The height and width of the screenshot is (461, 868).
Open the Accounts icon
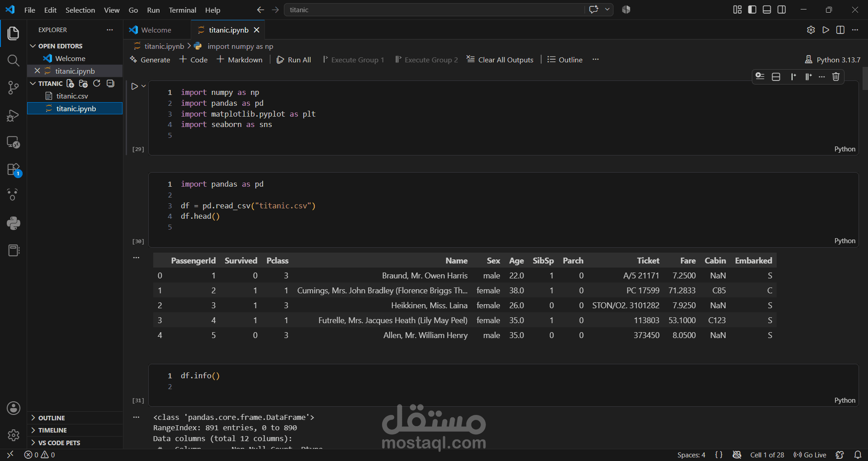click(14, 408)
